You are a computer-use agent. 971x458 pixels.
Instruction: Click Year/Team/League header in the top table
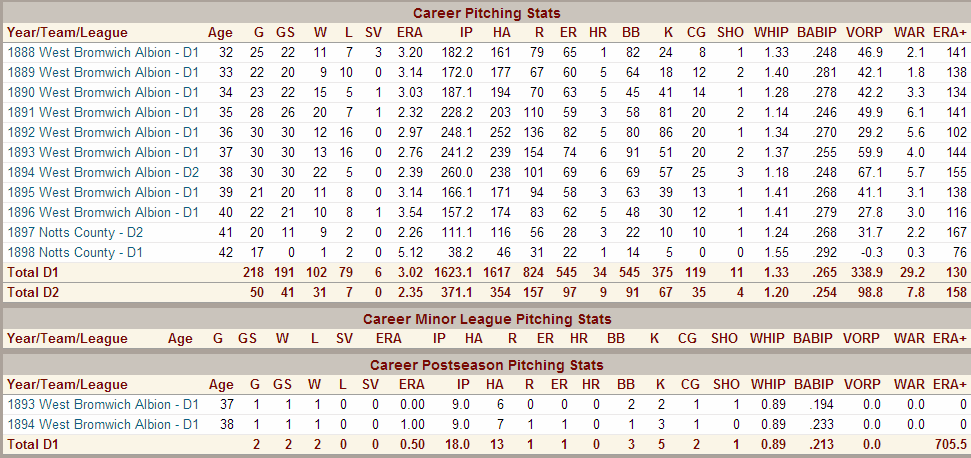[x=63, y=32]
